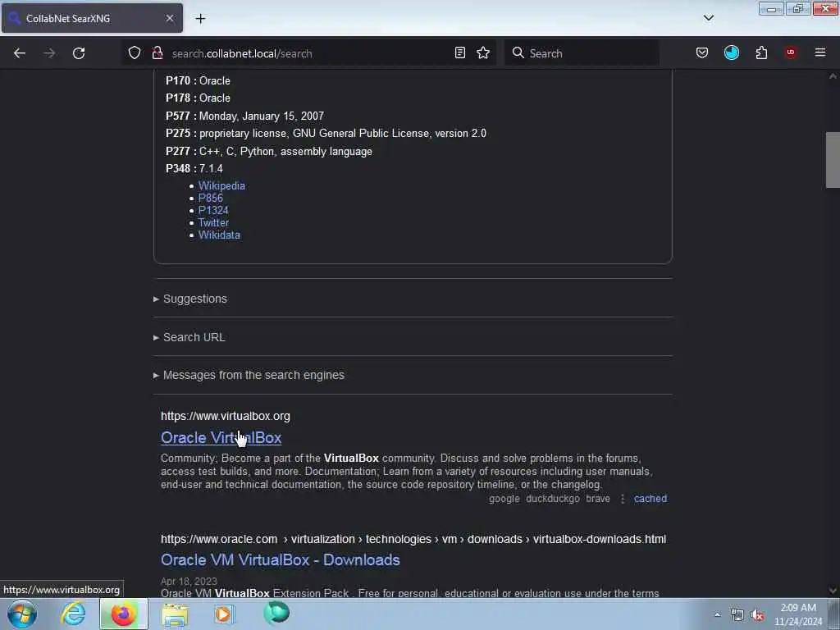Click the P577 Monday, January 15, 2007 row
The width and height of the screenshot is (840, 630).
click(x=244, y=116)
